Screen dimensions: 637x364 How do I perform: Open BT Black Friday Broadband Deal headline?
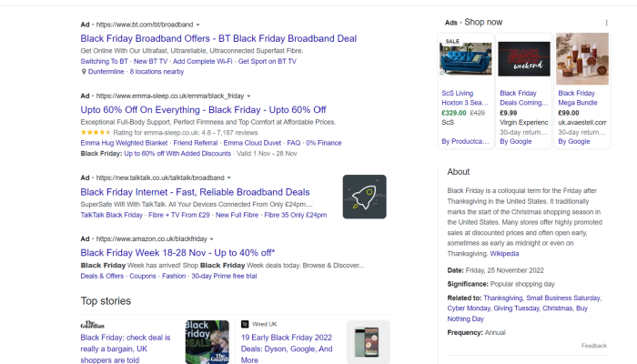(218, 38)
